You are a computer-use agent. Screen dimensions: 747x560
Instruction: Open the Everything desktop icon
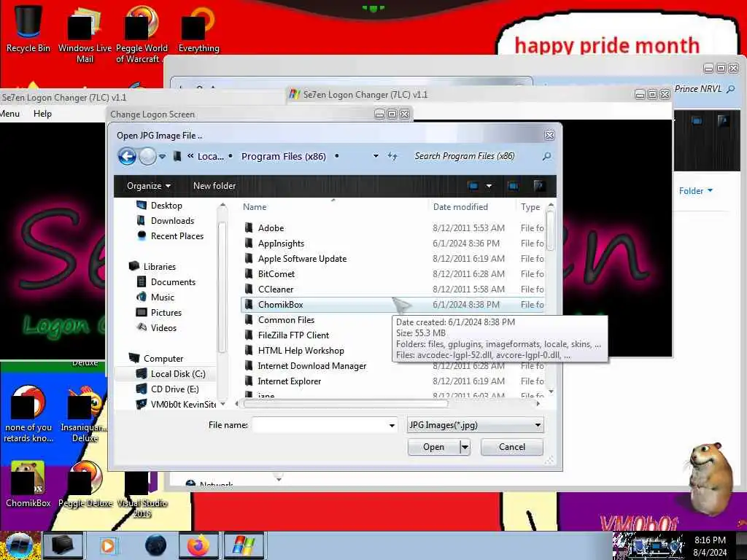click(198, 28)
